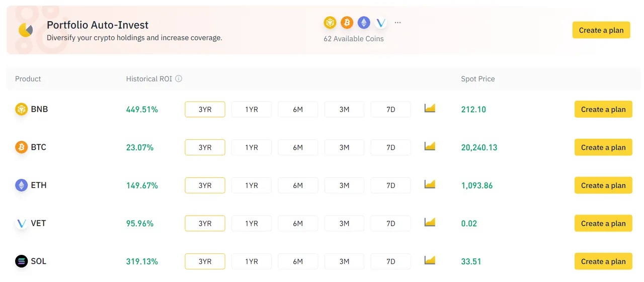644x282 pixels.
Task: Select the 7D period for BTC
Action: 391,147
